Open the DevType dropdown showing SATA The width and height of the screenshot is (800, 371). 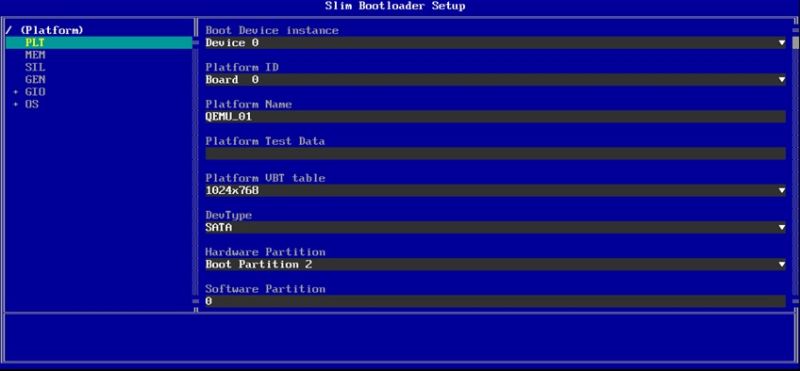(495, 228)
